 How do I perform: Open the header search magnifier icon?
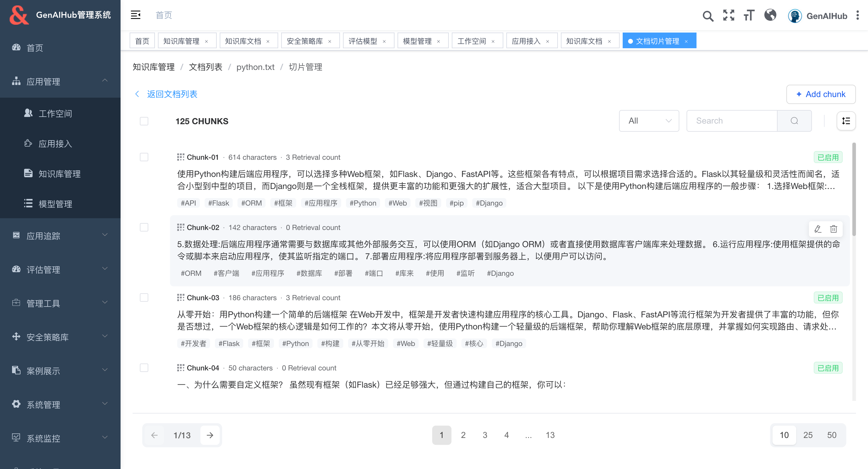(708, 16)
